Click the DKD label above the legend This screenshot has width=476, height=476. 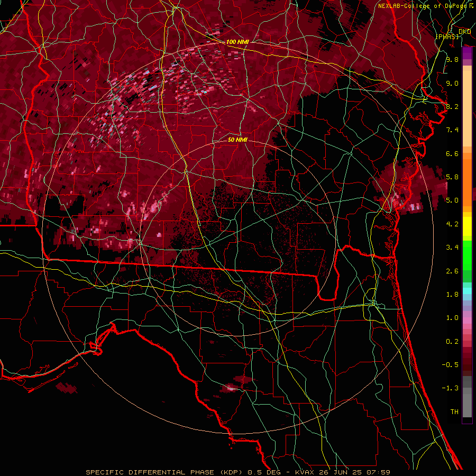click(464, 32)
